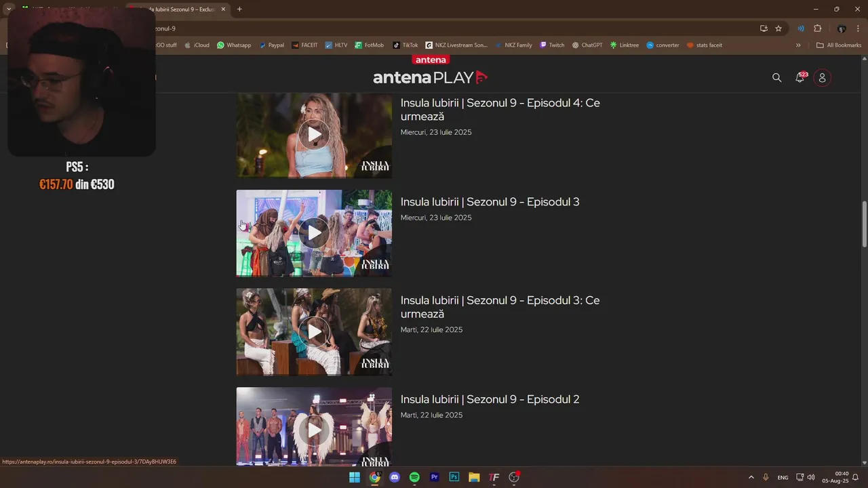Open Windows notification center bell
The width and height of the screenshot is (868, 488).
click(x=856, y=477)
